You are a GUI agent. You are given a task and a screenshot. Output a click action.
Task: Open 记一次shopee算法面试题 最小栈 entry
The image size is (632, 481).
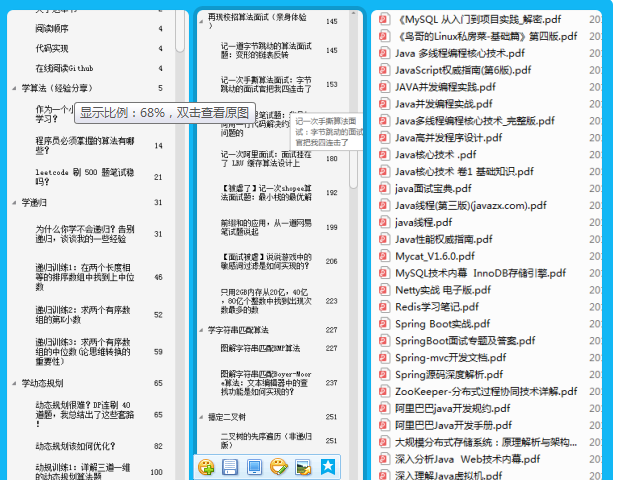click(x=266, y=193)
